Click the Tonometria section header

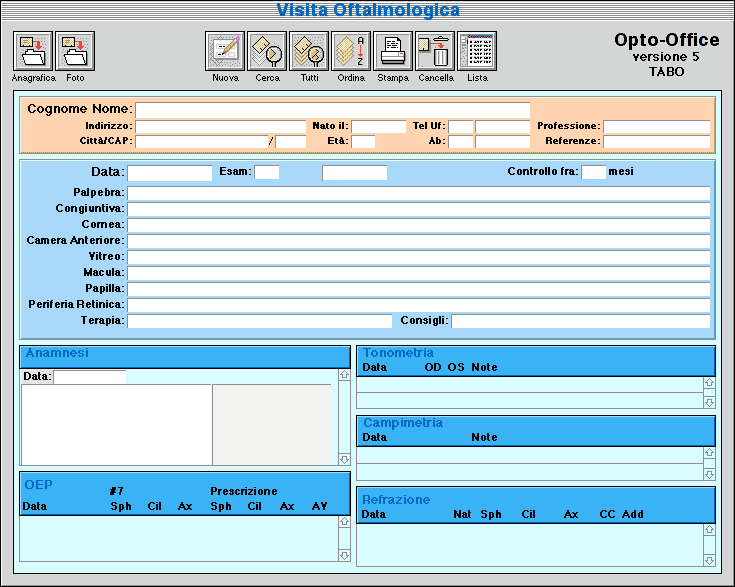tap(536, 361)
